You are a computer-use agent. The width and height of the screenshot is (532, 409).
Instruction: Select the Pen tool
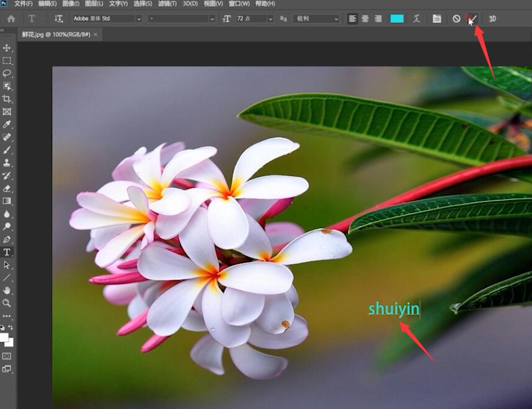click(x=7, y=239)
